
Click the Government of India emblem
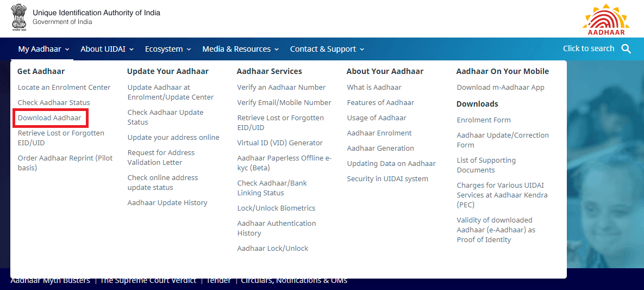[x=18, y=18]
